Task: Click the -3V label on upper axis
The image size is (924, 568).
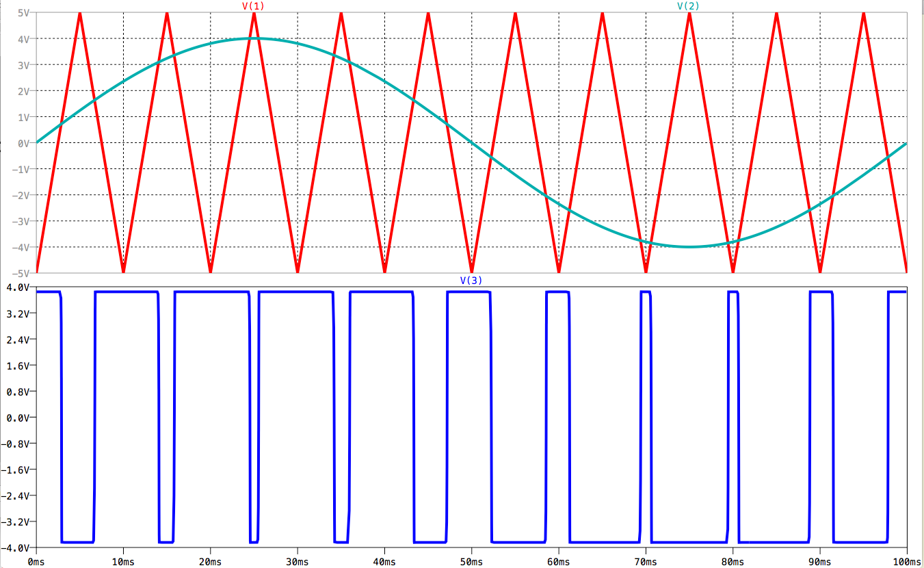Action: pos(20,221)
